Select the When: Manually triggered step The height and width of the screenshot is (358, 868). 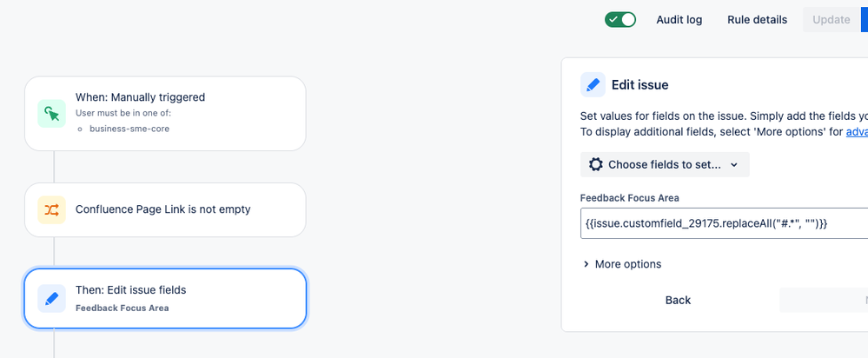tap(165, 113)
